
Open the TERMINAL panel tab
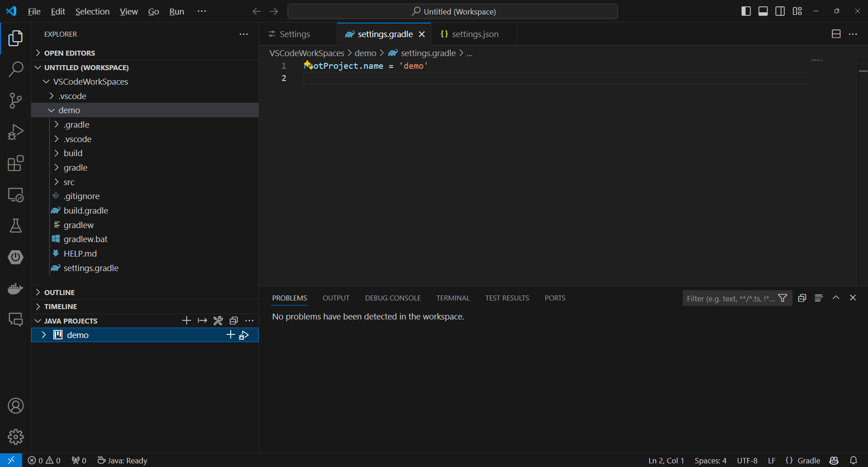point(453,298)
